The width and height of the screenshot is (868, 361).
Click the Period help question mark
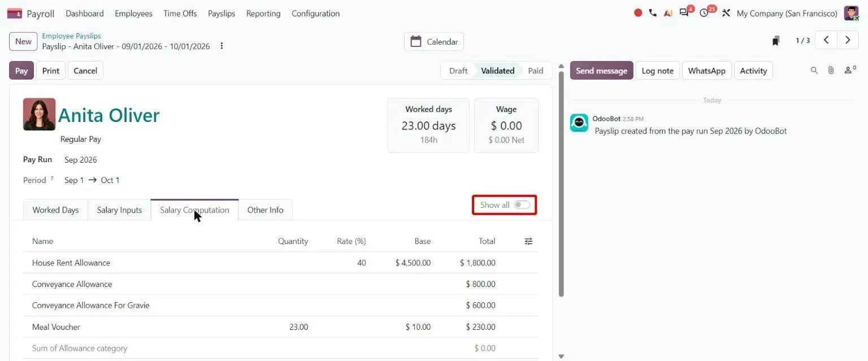click(52, 179)
